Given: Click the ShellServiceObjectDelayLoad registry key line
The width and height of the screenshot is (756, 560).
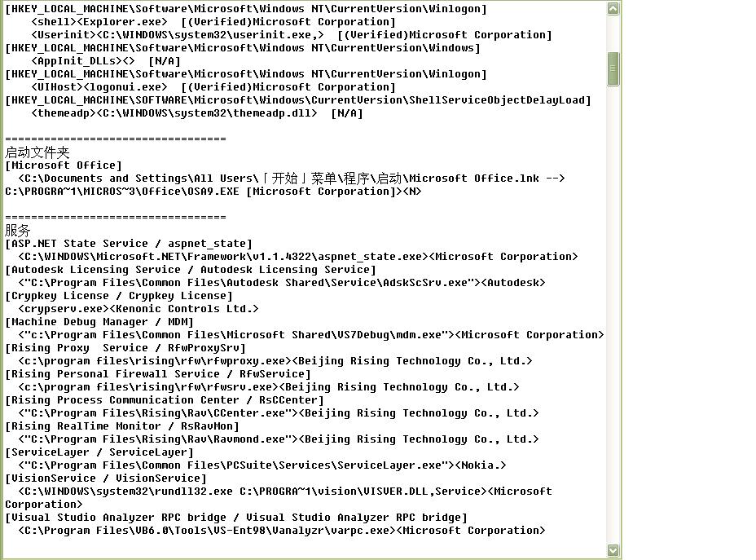Looking at the screenshot, I should 298,100.
